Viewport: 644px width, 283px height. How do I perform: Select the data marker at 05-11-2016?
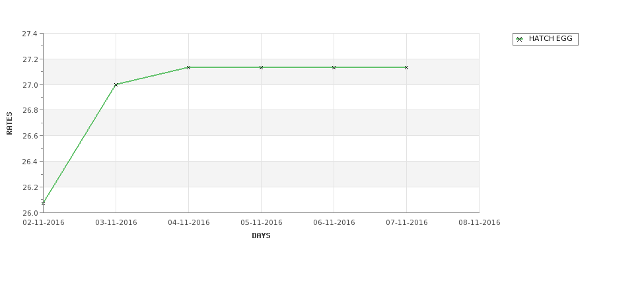click(261, 67)
